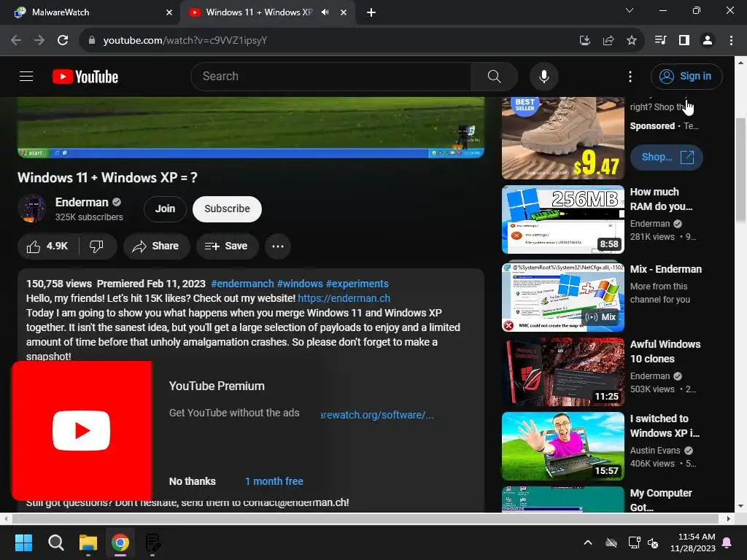Open the taskbar clock and date
Viewport: 747px width, 560px height.
pos(693,542)
